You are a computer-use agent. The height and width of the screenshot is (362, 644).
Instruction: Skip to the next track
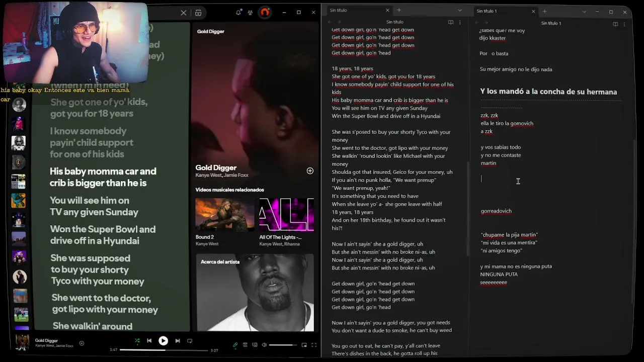177,341
